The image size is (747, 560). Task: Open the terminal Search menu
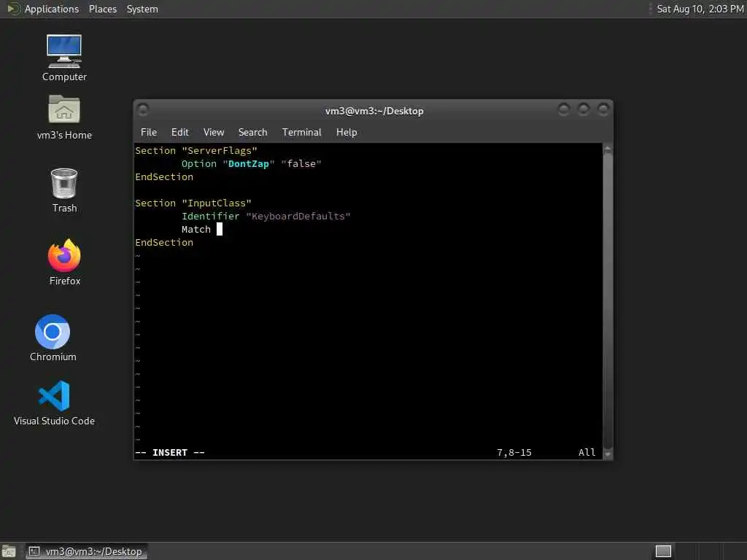pos(252,133)
